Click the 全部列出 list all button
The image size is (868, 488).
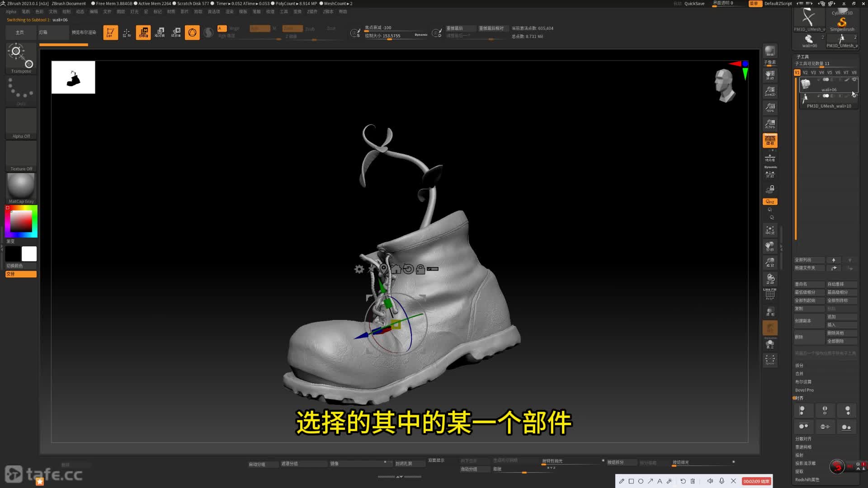[x=809, y=260]
